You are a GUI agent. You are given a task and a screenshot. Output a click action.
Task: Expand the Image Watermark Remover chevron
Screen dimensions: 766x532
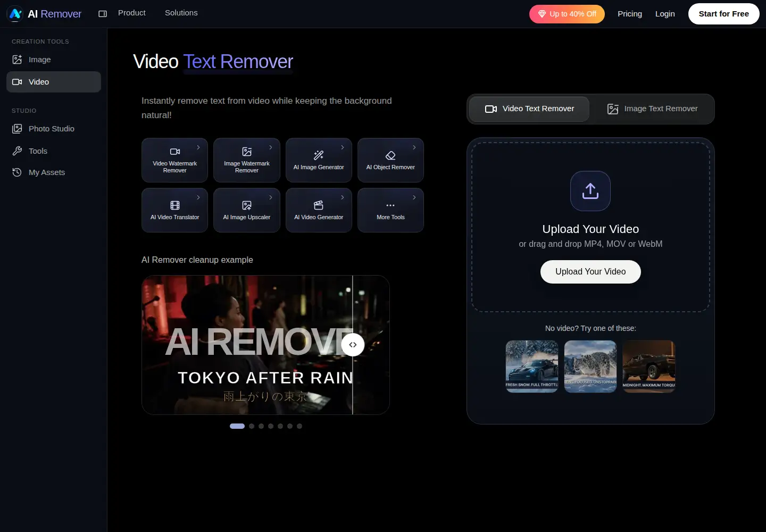(x=271, y=147)
